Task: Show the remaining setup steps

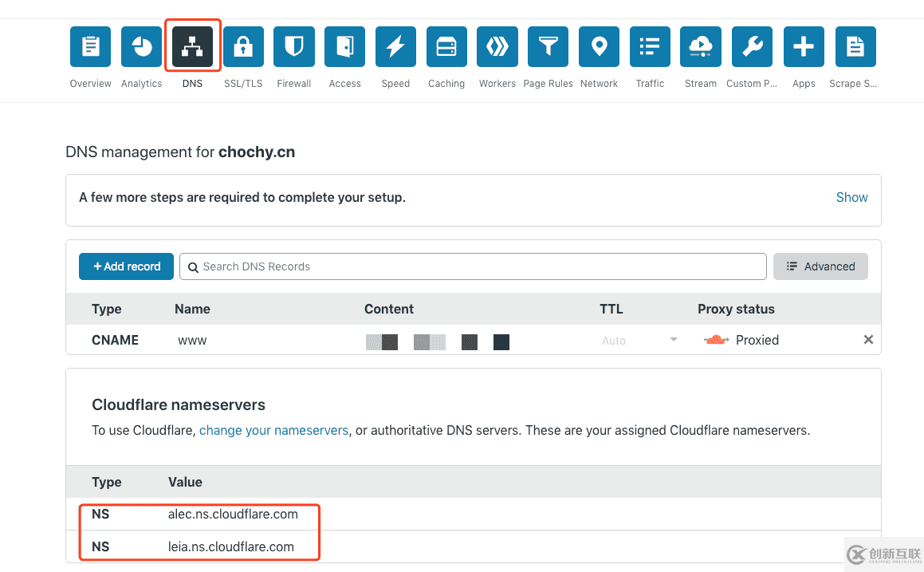Action: click(851, 197)
